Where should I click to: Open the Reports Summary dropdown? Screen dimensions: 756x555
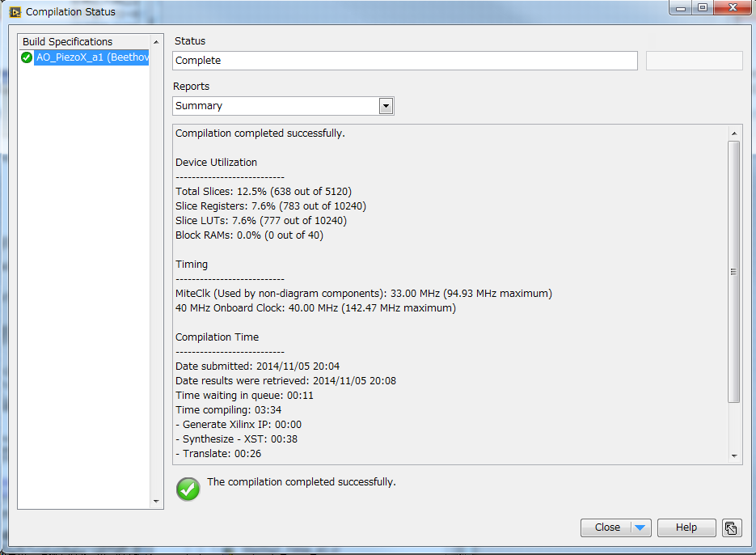point(386,106)
